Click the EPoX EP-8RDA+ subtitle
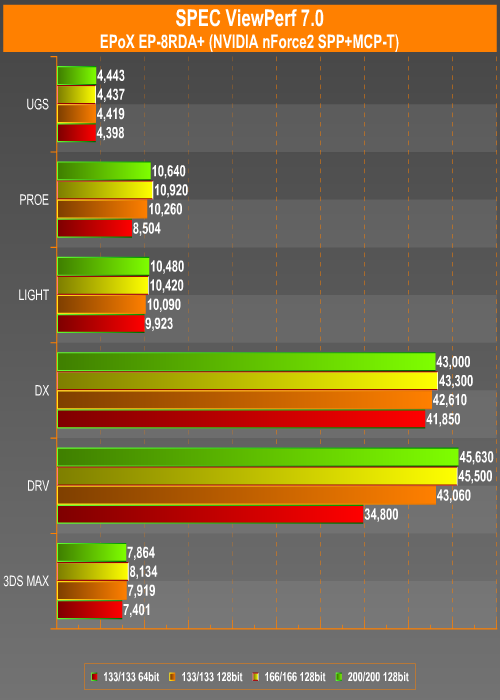This screenshot has height=700, width=500. pos(250,42)
